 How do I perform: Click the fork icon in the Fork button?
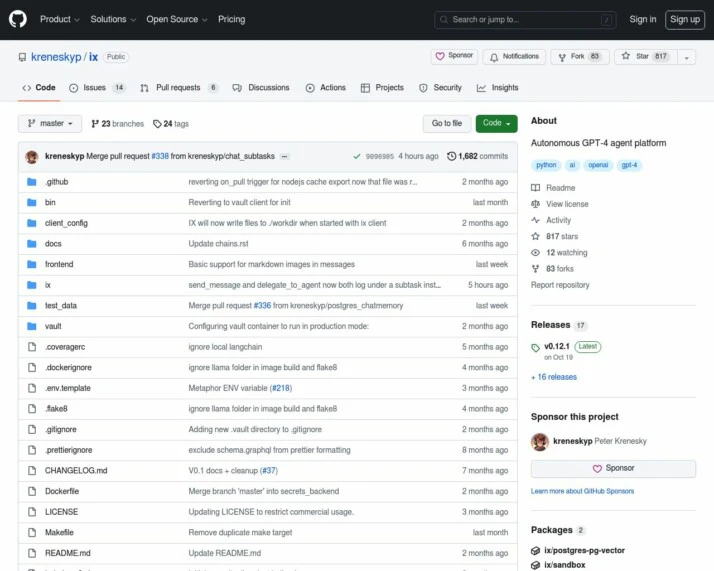pyautogui.click(x=562, y=57)
